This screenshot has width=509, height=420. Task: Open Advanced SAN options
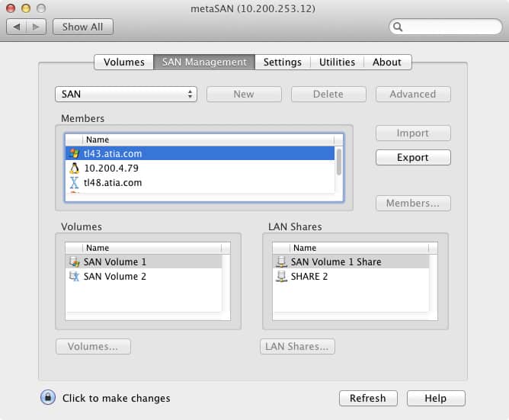(x=413, y=95)
